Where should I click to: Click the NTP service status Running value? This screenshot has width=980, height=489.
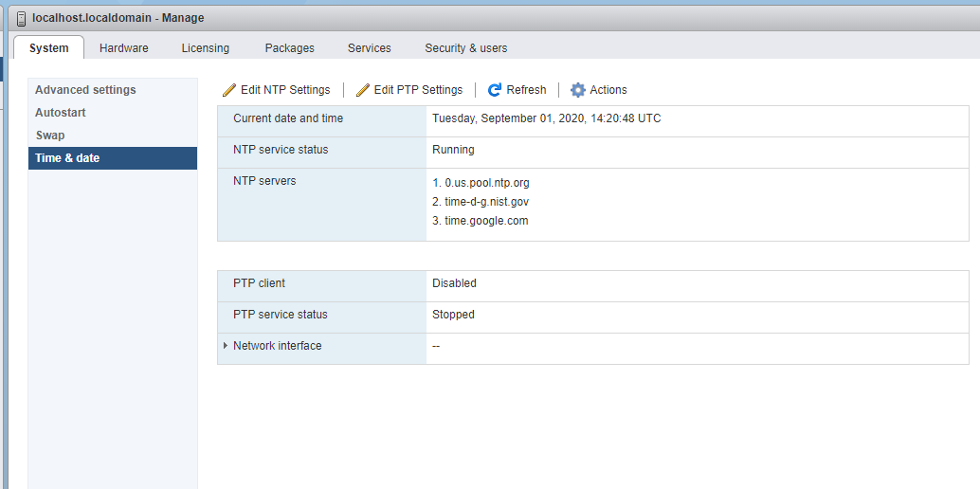pos(453,150)
